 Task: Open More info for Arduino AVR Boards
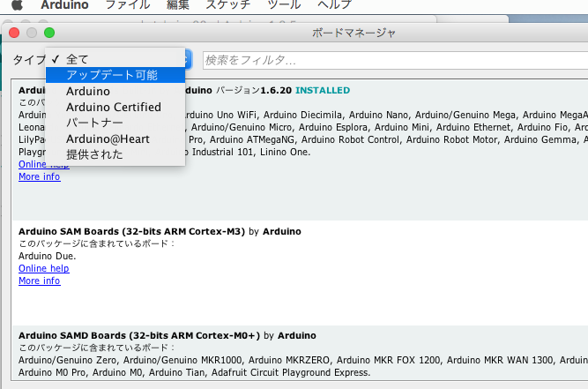40,176
